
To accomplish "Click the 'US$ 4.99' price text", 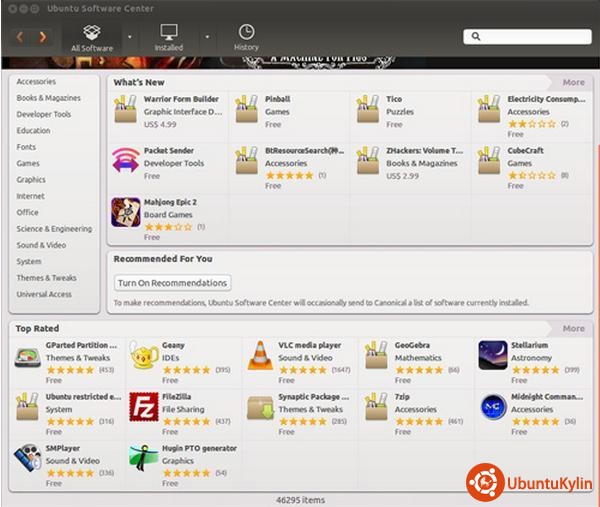I will point(160,124).
